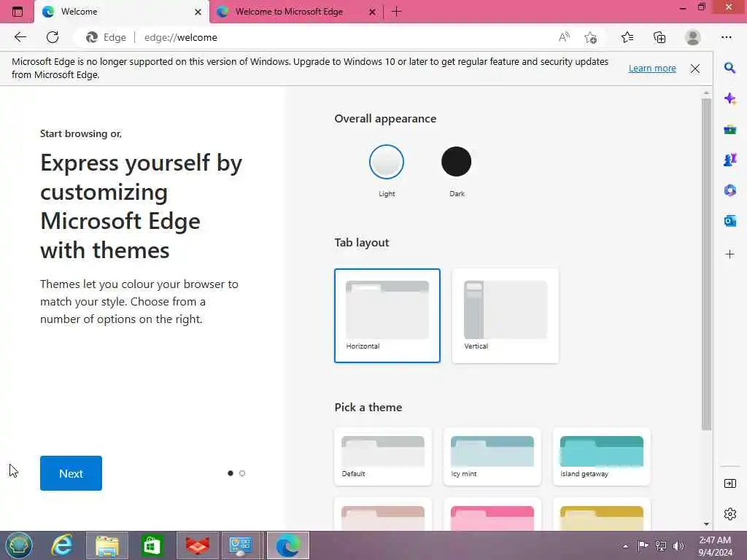The width and height of the screenshot is (747, 560).
Task: Open network tray icon
Action: [x=661, y=545]
